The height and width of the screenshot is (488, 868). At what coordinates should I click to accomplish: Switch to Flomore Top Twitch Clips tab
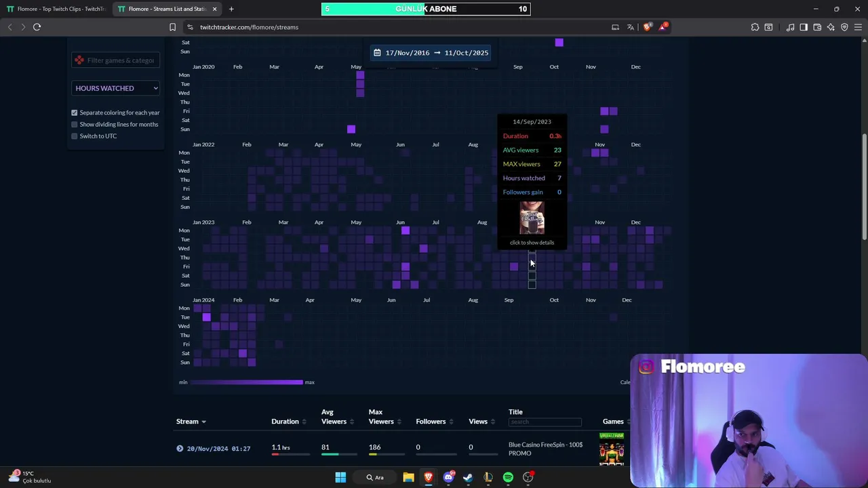coord(56,9)
